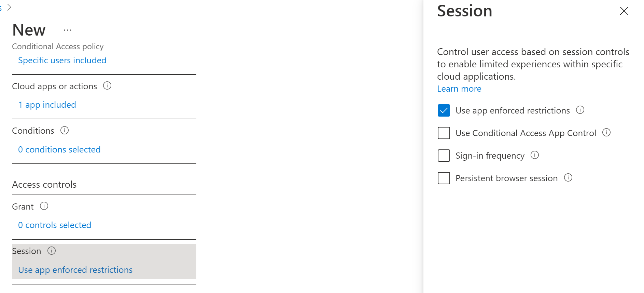Click the breadcrumb chevron arrow
The height and width of the screenshot is (293, 644).
tap(9, 7)
